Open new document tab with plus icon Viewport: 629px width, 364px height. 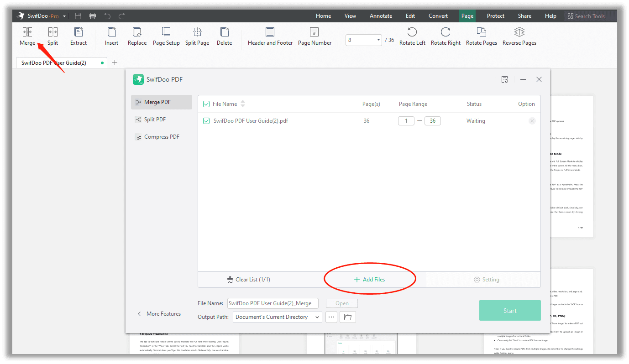coord(115,63)
